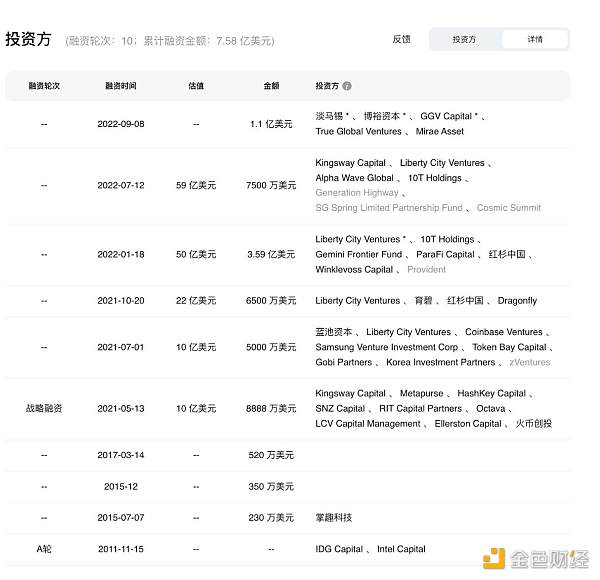Select the 金额 column header

pos(271,86)
